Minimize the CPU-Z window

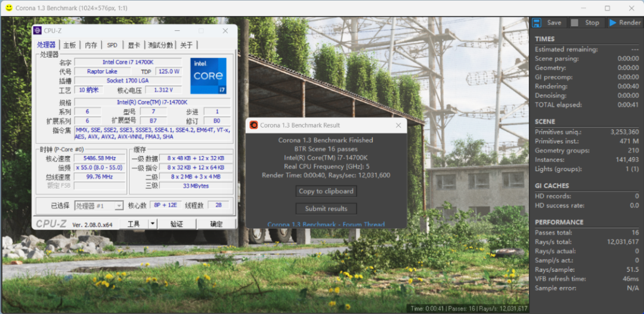[x=177, y=31]
